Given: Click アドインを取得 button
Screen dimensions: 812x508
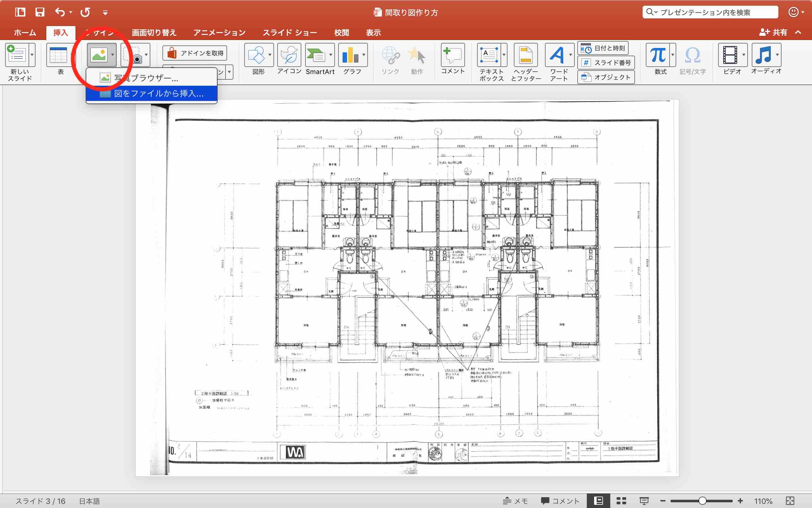Looking at the screenshot, I should 195,53.
